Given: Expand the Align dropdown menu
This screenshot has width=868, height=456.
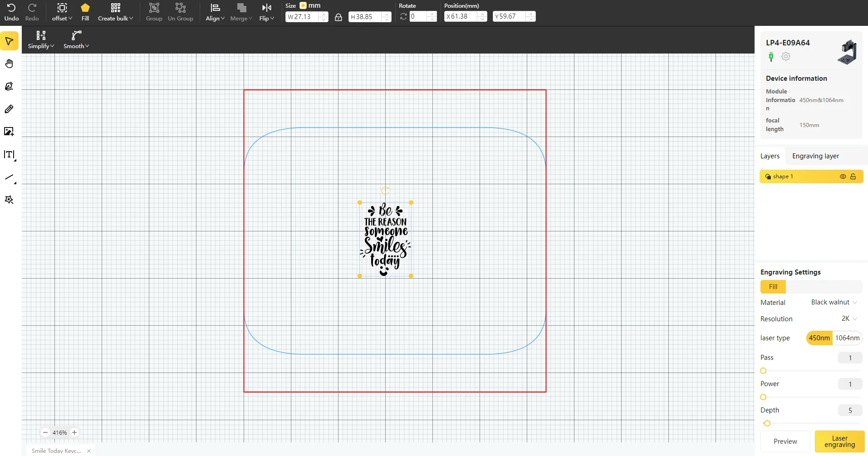Looking at the screenshot, I should click(215, 12).
